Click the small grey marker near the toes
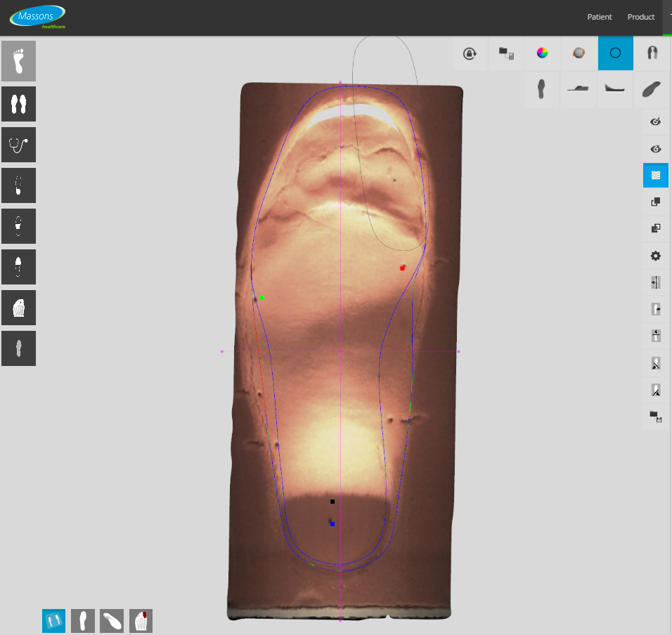The width and height of the screenshot is (672, 635). (x=394, y=181)
